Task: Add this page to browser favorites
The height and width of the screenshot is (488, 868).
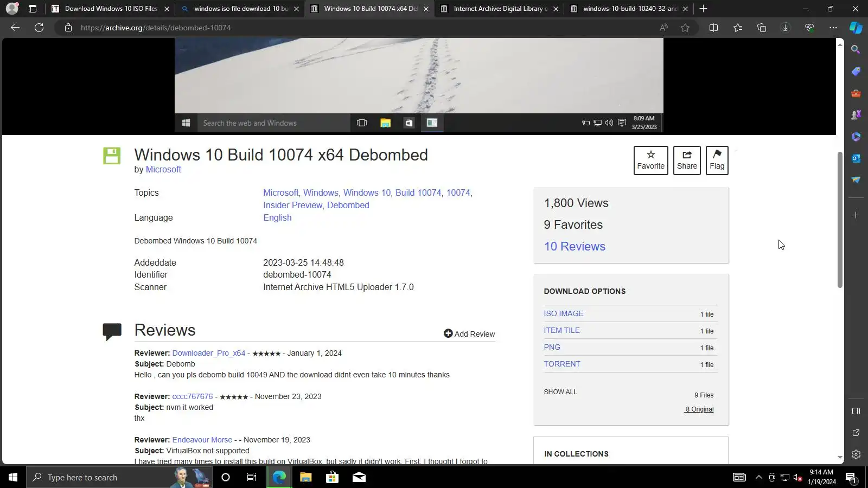Action: [x=685, y=28]
